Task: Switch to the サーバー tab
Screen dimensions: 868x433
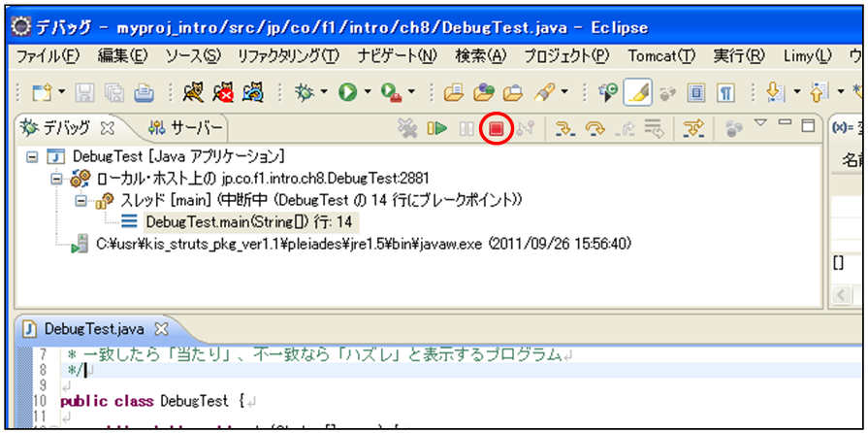Action: pyautogui.click(x=185, y=127)
